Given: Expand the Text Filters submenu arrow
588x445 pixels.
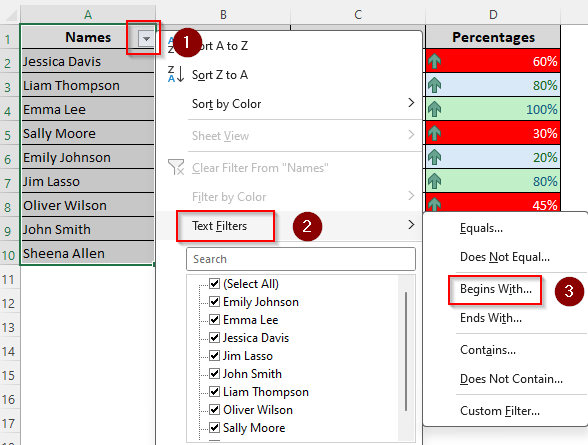Looking at the screenshot, I should (411, 225).
